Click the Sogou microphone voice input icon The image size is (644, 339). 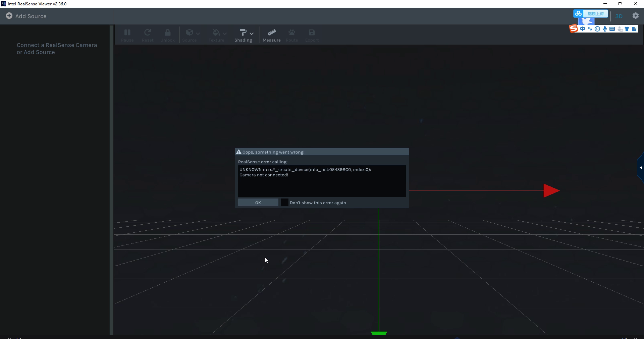point(605,29)
